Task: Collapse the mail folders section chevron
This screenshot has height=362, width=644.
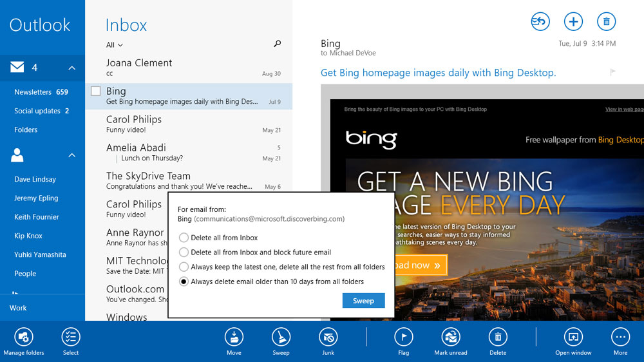Action: (x=72, y=68)
